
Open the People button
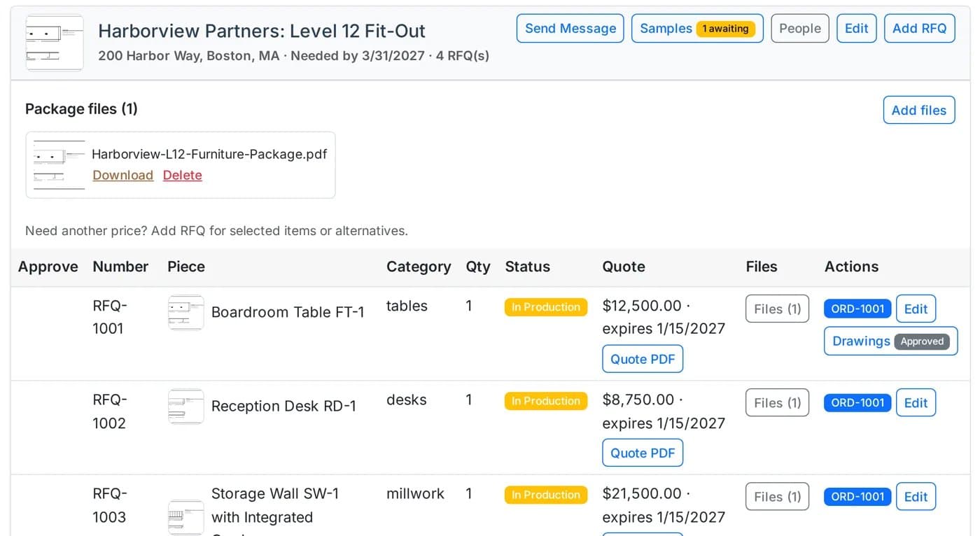click(x=800, y=29)
